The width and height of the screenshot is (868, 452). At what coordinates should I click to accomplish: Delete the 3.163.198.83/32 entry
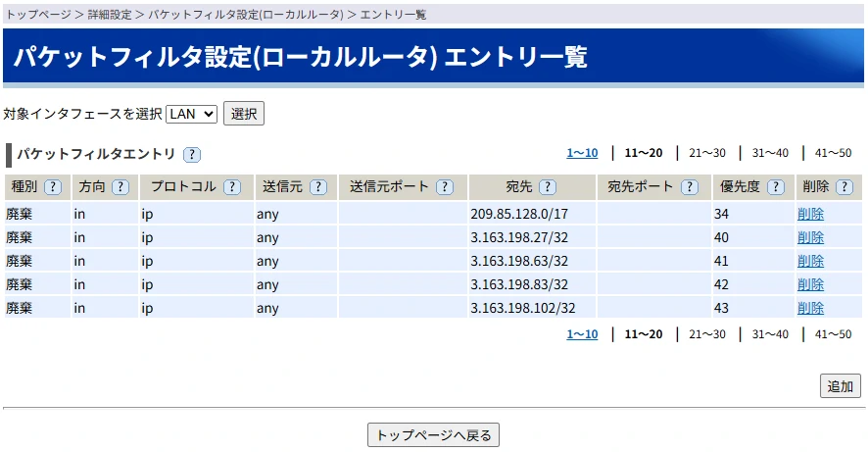click(810, 284)
